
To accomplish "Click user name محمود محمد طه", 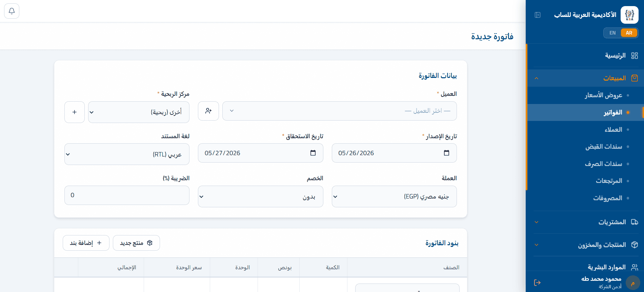I will [601, 279].
